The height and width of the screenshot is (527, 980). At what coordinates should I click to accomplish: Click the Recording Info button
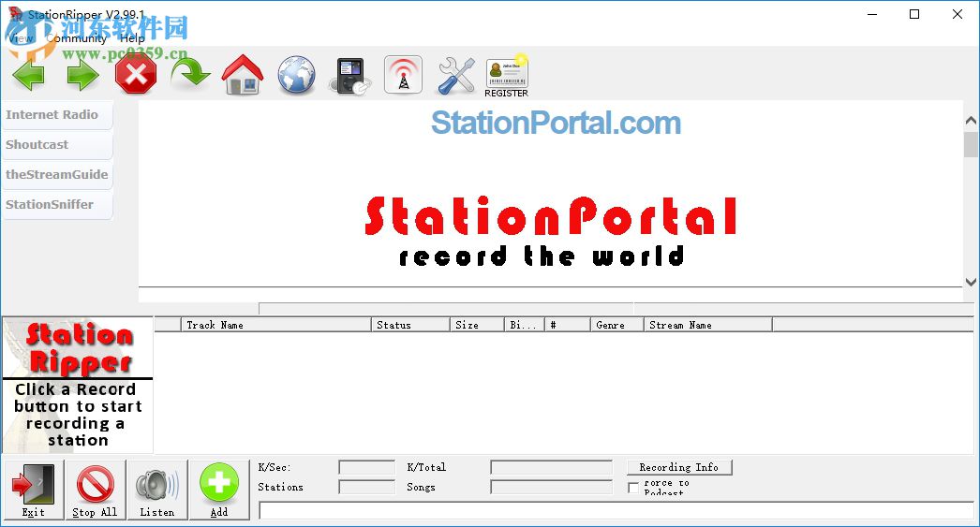pyautogui.click(x=678, y=467)
